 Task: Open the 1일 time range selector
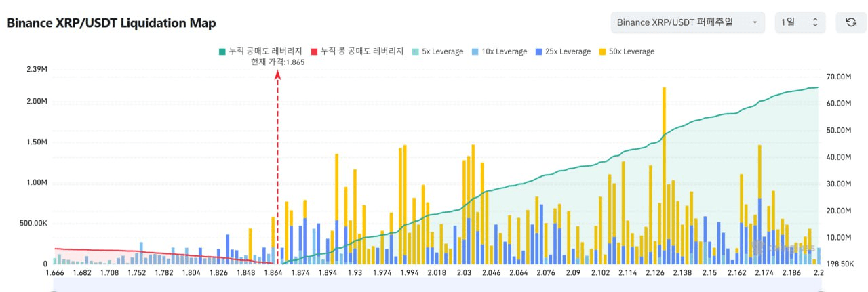800,22
